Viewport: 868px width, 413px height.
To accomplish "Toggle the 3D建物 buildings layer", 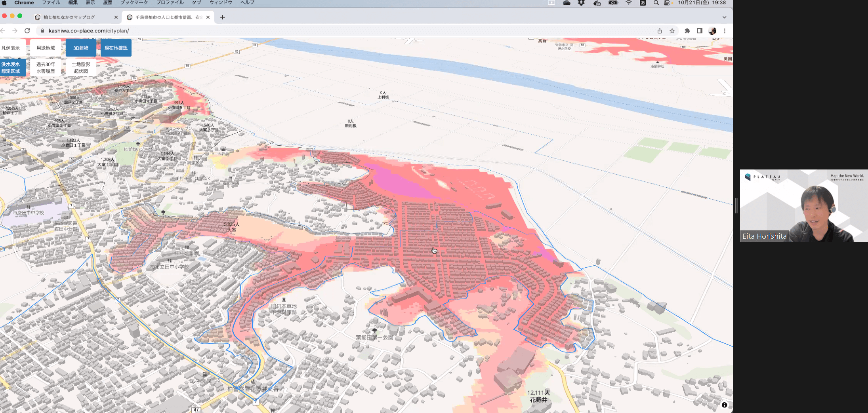I will (x=81, y=48).
